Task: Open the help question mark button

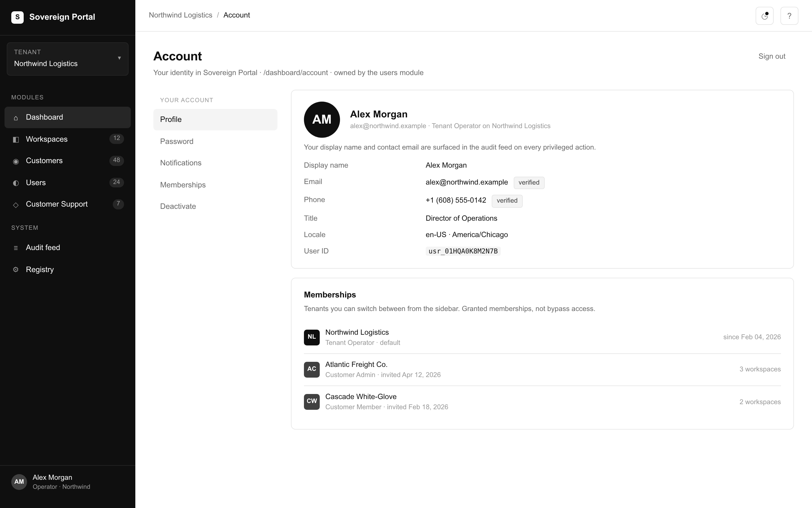Action: (x=789, y=16)
